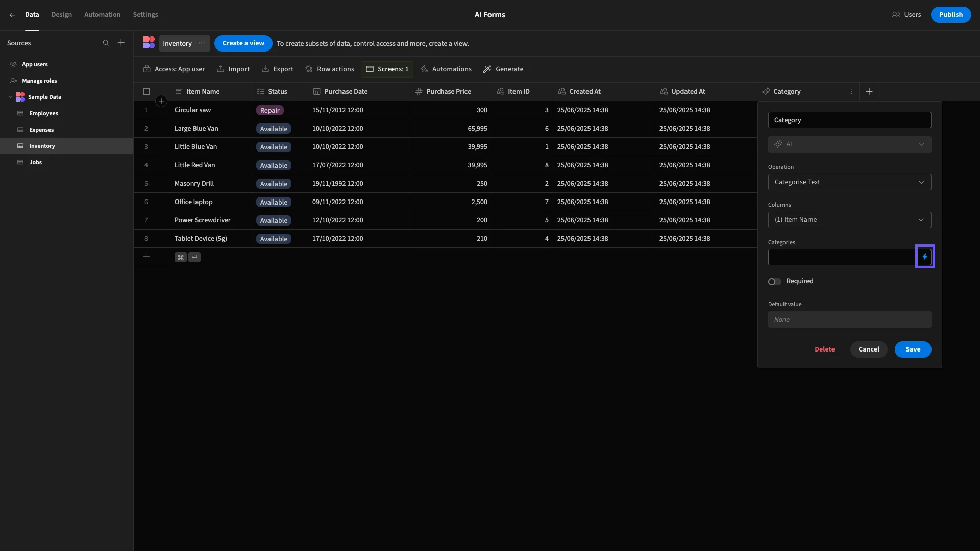980x551 pixels.
Task: Toggle the Required switch
Action: pyautogui.click(x=774, y=282)
